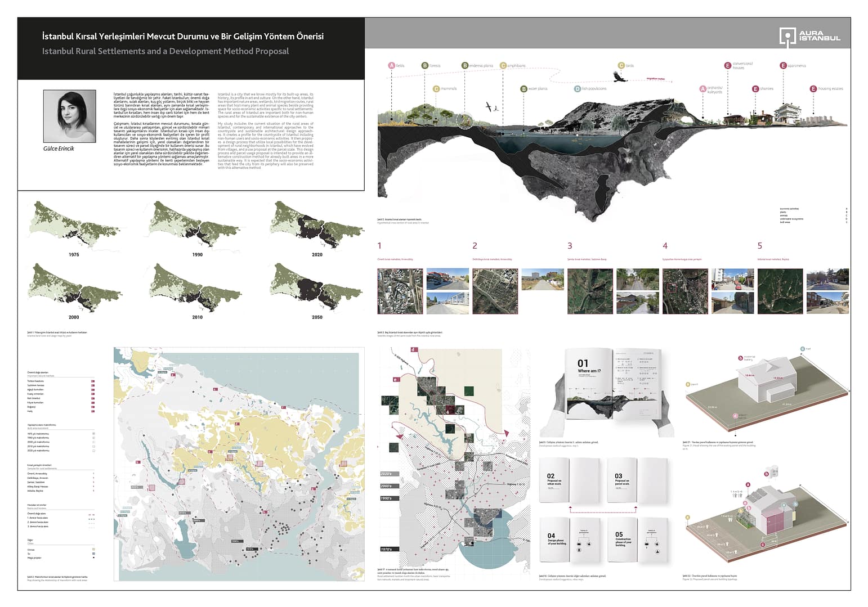The image size is (868, 607).
Task: Click the E shanties circle marker
Action: [755, 89]
